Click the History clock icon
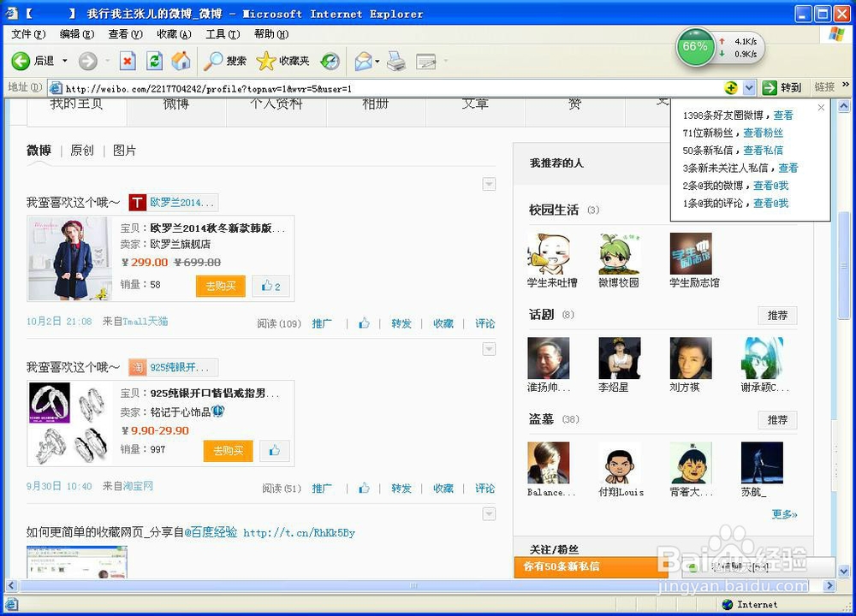This screenshot has width=856, height=616. (330, 61)
